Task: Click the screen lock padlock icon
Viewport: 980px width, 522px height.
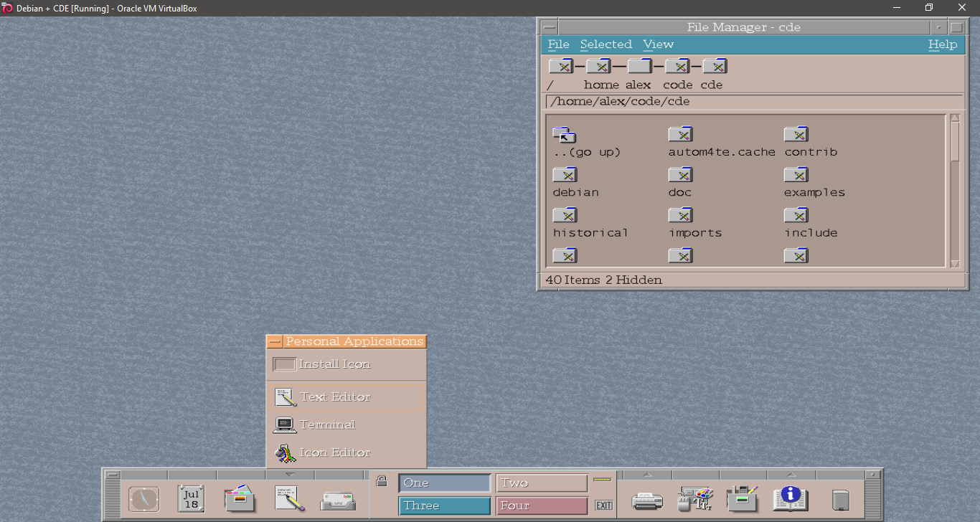Action: (382, 481)
